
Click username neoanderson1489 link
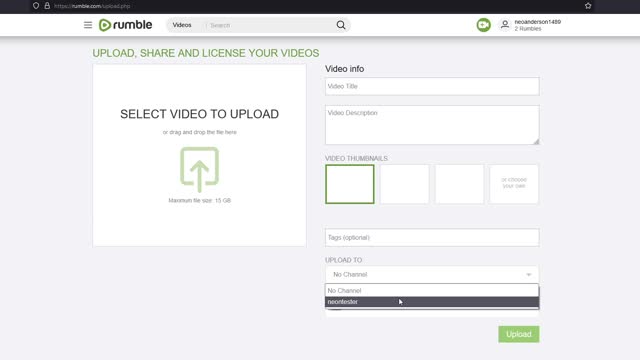[x=538, y=22]
